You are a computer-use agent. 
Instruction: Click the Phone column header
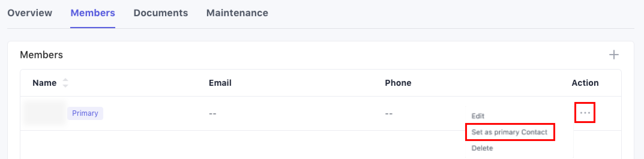pos(398,83)
